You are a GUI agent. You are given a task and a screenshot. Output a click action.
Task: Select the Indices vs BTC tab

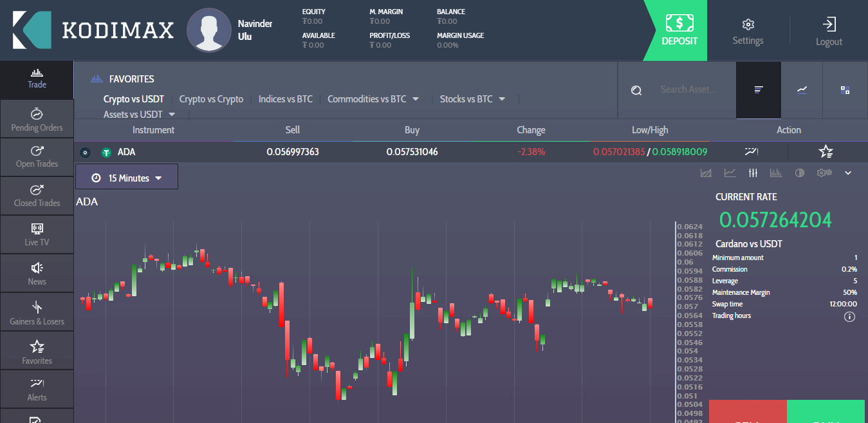click(x=285, y=99)
